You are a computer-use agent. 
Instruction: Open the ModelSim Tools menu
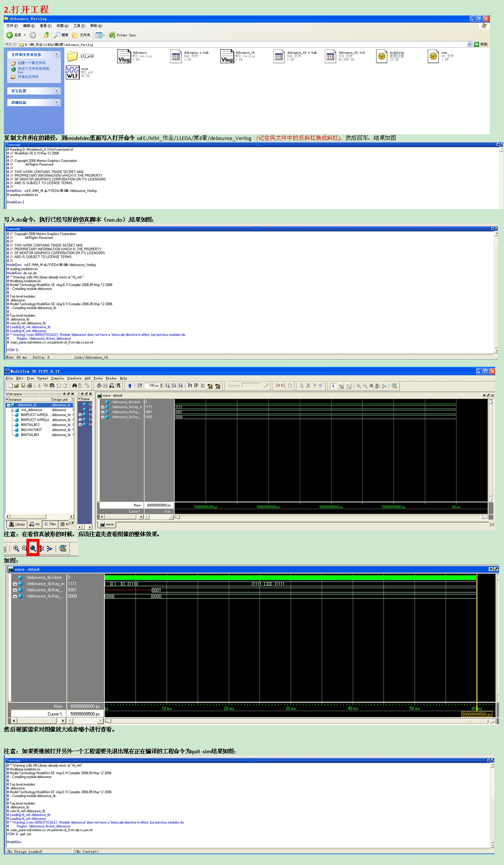pos(98,378)
